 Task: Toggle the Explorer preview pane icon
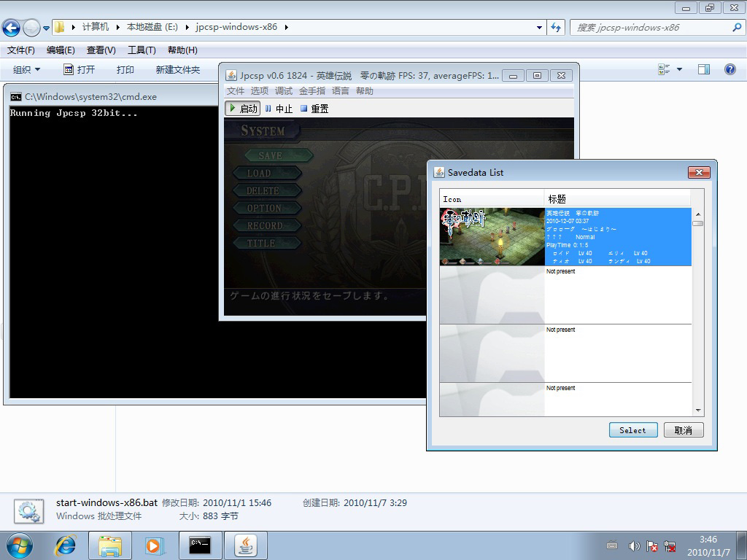pyautogui.click(x=704, y=69)
